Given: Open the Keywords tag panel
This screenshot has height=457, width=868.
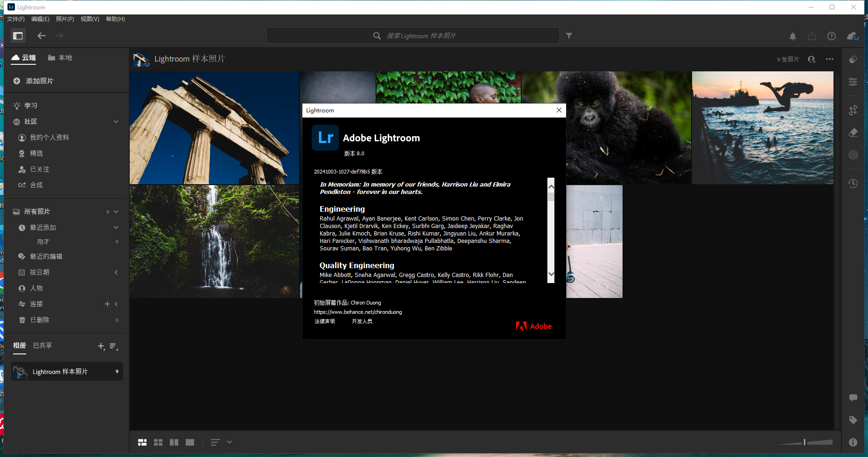Looking at the screenshot, I should [x=853, y=420].
